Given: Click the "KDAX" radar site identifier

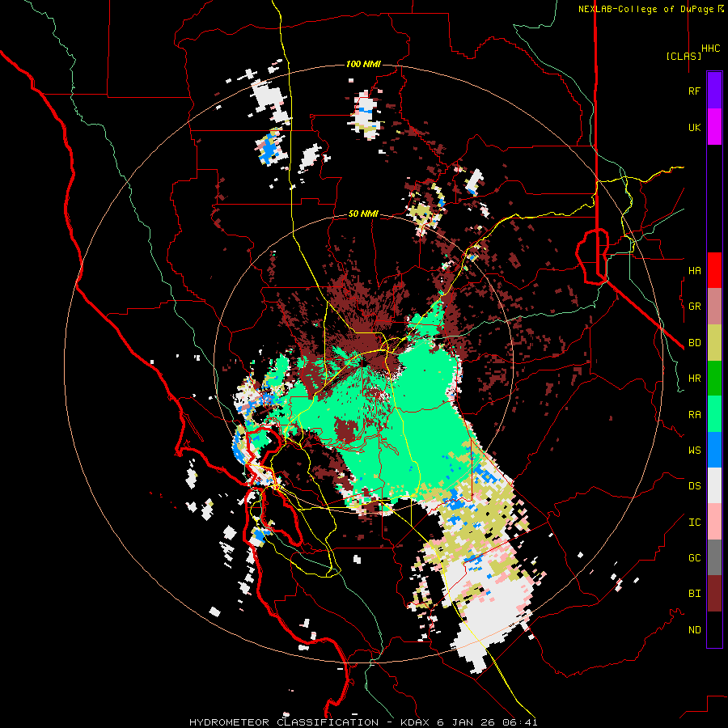Looking at the screenshot, I should pyautogui.click(x=417, y=722).
